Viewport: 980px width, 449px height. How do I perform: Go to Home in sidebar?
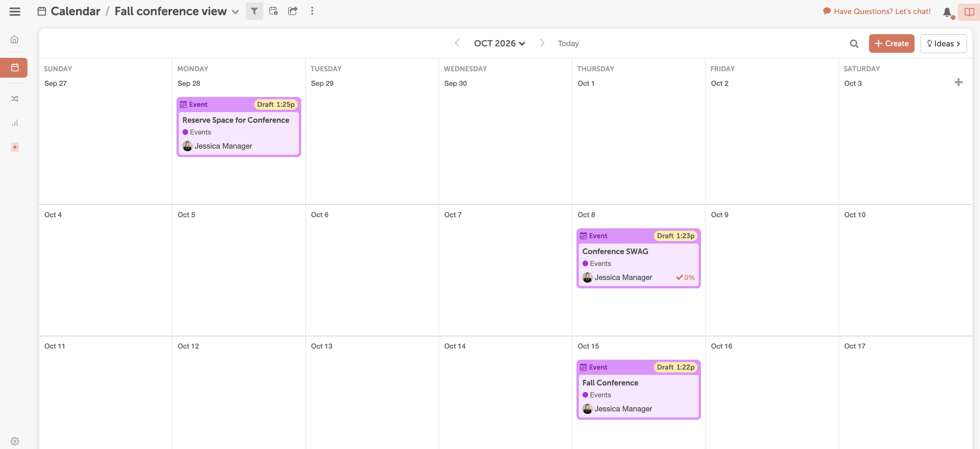tap(14, 39)
